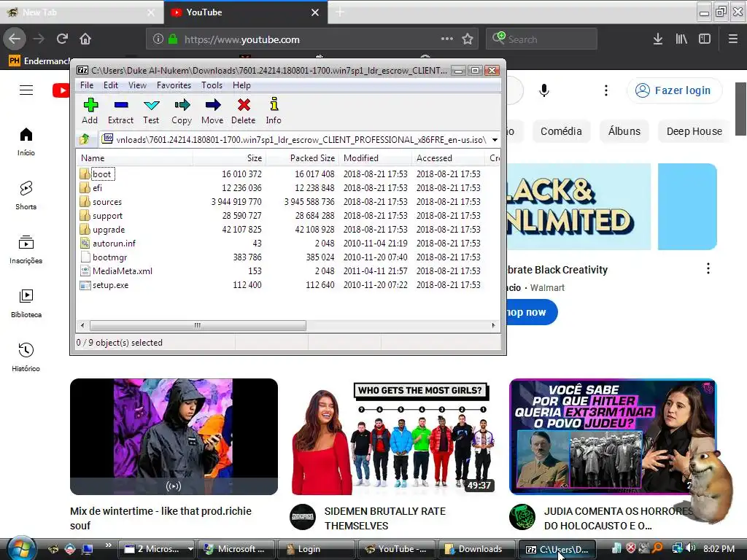Open a new browser tab with plus

click(x=340, y=12)
